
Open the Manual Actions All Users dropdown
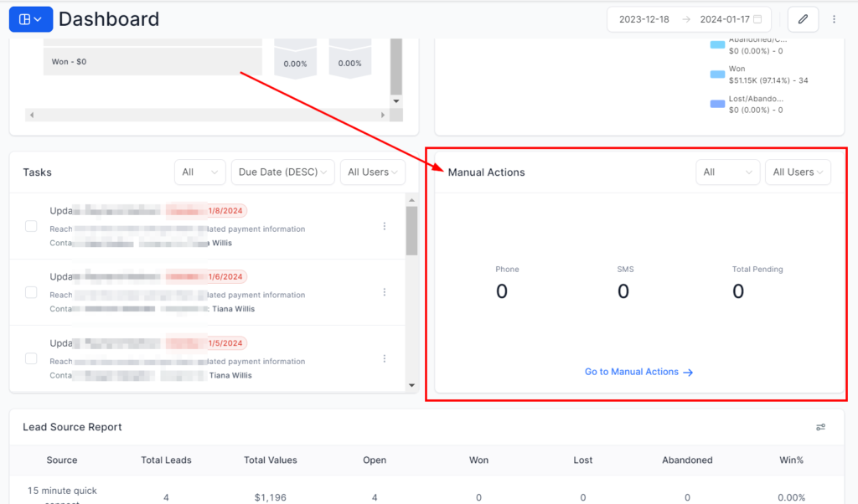(x=798, y=172)
